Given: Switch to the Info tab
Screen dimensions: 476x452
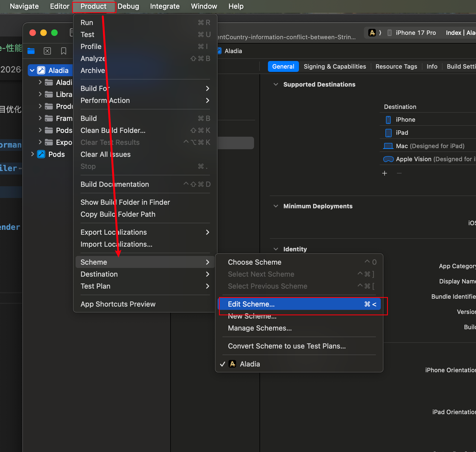Looking at the screenshot, I should (432, 66).
